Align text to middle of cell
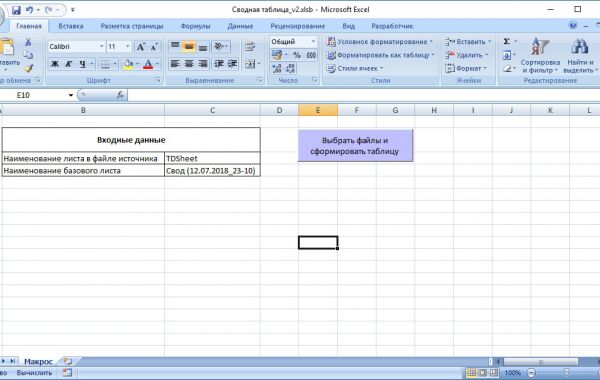The height and width of the screenshot is (380, 600). click(189, 46)
